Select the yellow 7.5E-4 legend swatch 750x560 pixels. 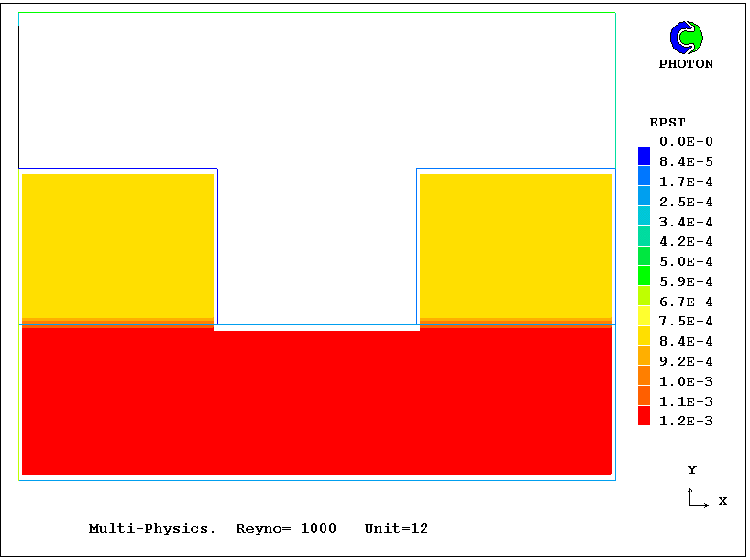coord(645,315)
